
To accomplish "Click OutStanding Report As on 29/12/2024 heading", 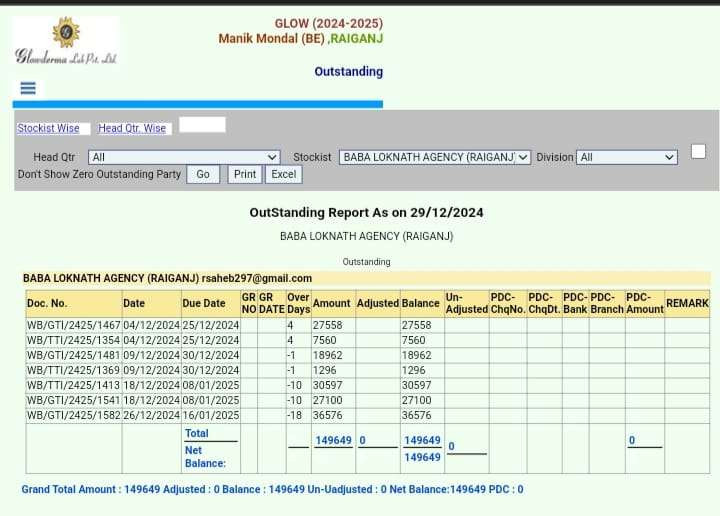I will (366, 213).
